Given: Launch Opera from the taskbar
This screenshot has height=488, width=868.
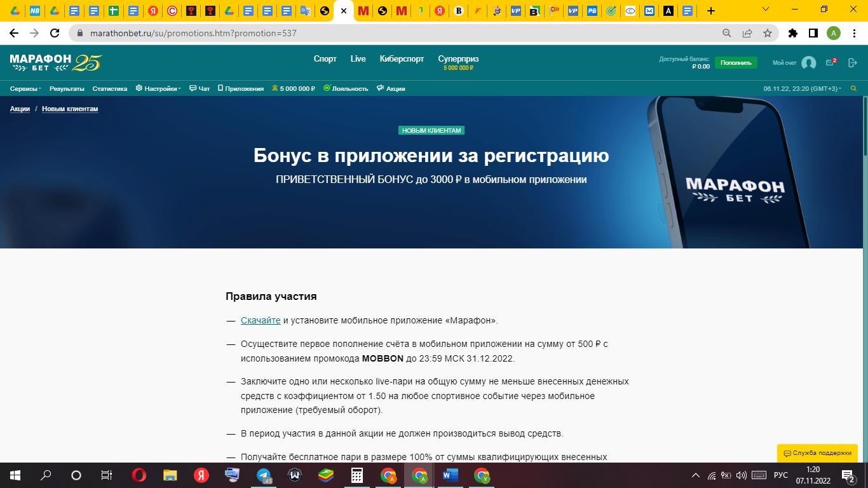Looking at the screenshot, I should coord(139,475).
